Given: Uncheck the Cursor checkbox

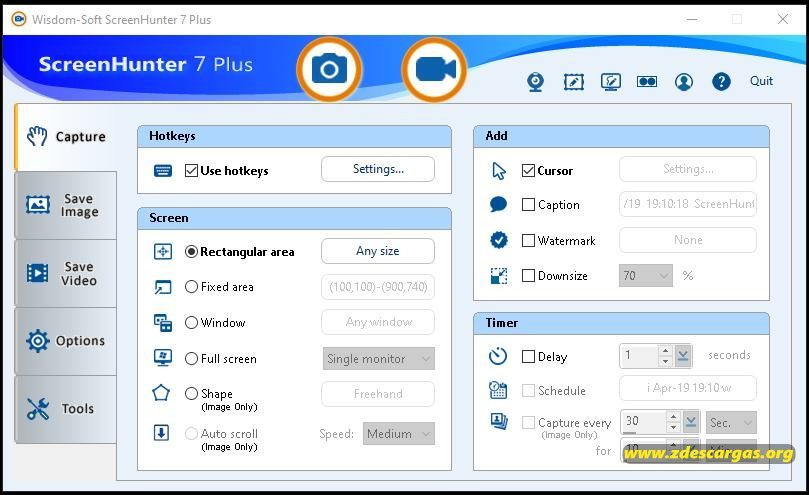Looking at the screenshot, I should pyautogui.click(x=528, y=170).
